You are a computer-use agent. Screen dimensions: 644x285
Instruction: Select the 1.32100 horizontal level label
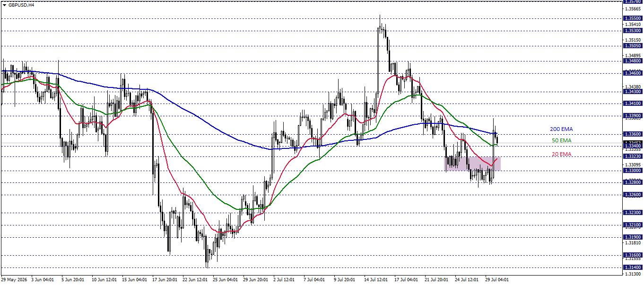633,225
